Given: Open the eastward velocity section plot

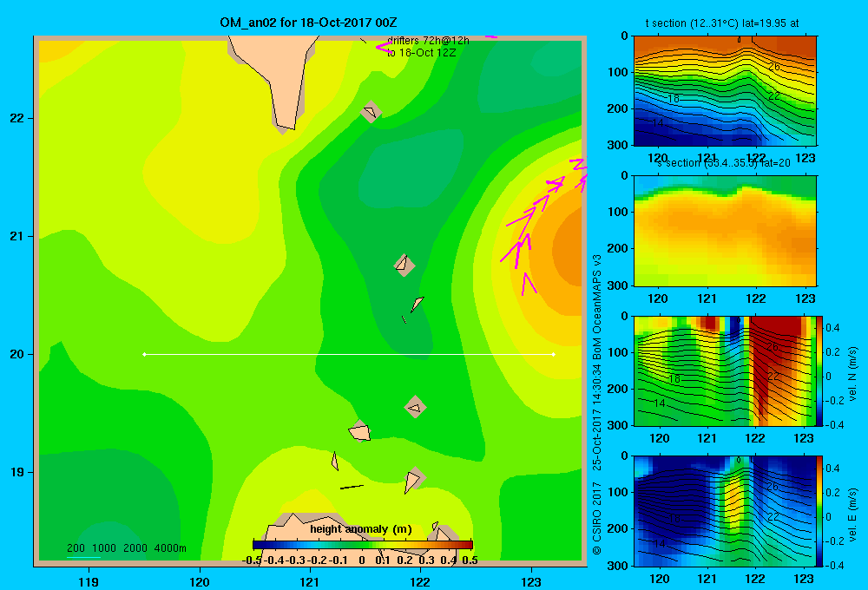Looking at the screenshot, I should (x=725, y=511).
